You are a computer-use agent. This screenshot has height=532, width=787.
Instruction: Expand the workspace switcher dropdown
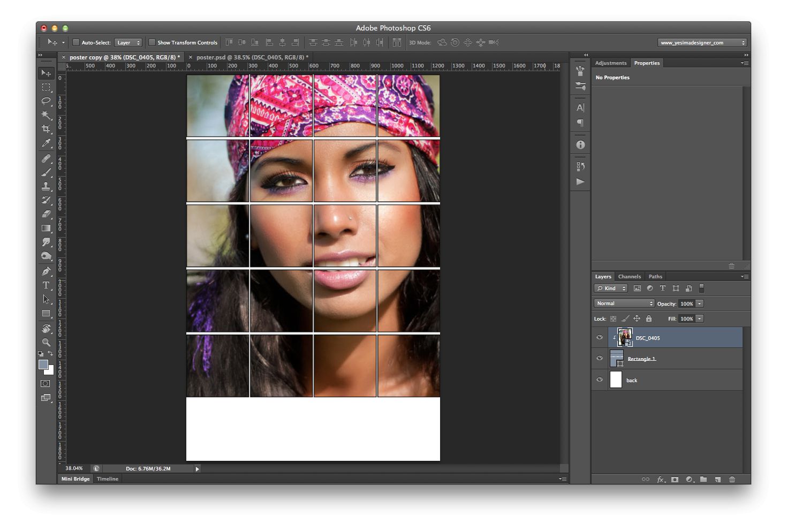click(x=702, y=42)
